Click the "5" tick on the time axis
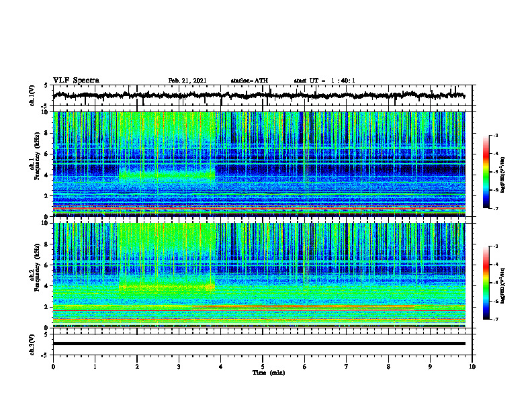This screenshot has width=532, height=411. [263, 367]
